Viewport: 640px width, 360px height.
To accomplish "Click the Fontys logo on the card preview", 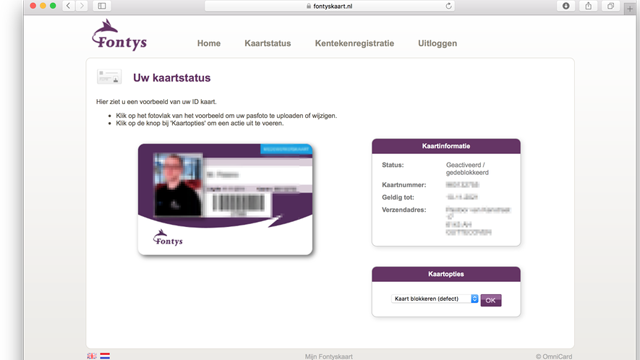I will 168,238.
